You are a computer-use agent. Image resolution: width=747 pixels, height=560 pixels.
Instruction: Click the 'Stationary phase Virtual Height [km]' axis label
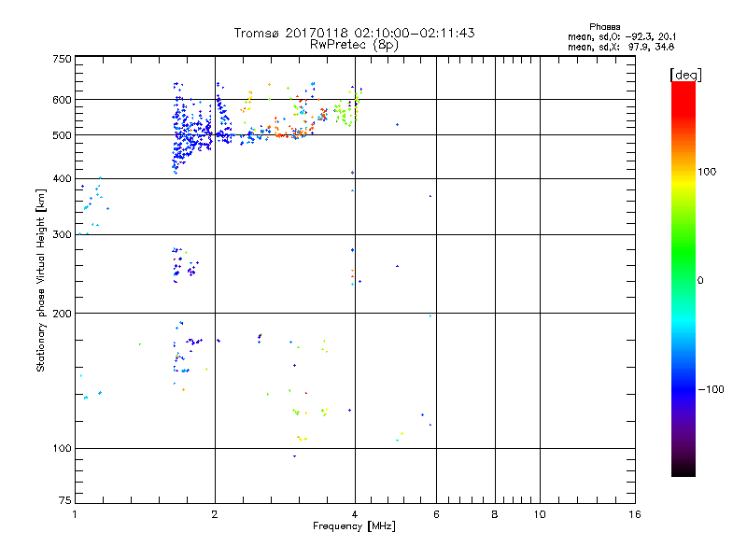point(41,281)
